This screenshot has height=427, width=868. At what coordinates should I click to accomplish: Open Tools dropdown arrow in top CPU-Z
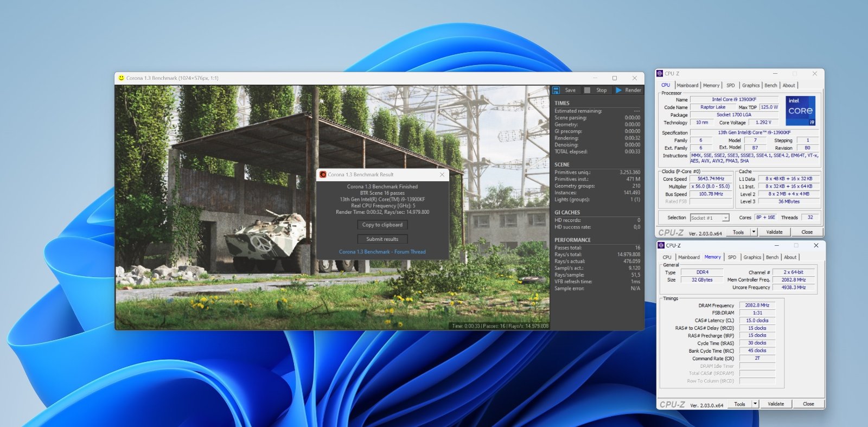[754, 232]
